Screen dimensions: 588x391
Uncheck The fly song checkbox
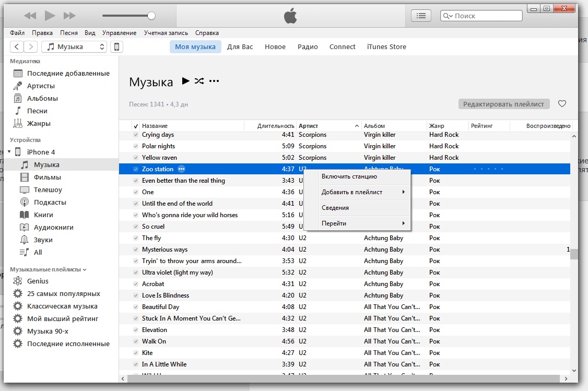pos(136,238)
